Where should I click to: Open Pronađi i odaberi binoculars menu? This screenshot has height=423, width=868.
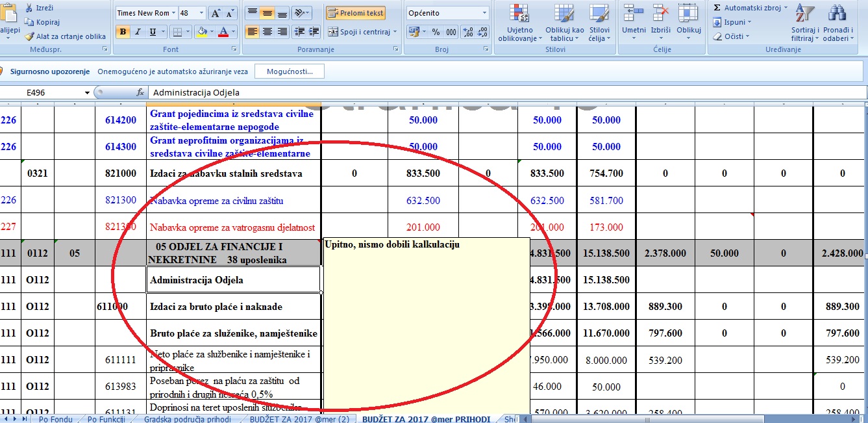[x=837, y=23]
